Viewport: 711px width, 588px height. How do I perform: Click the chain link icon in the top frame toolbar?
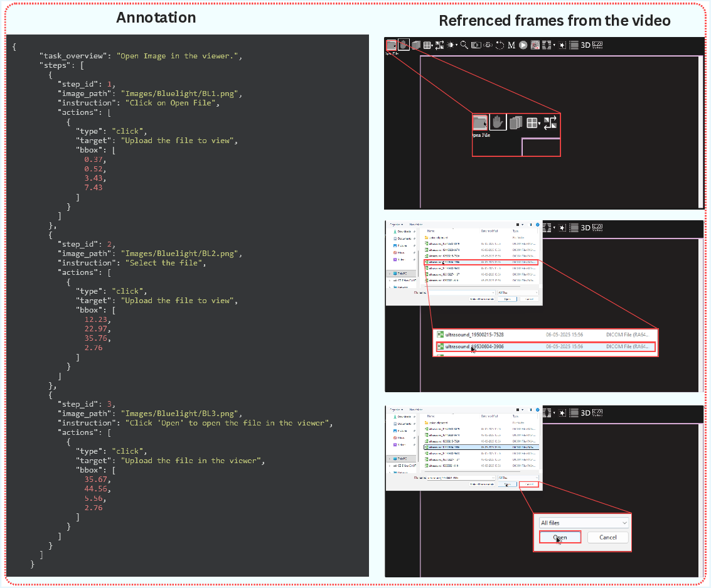tap(488, 45)
